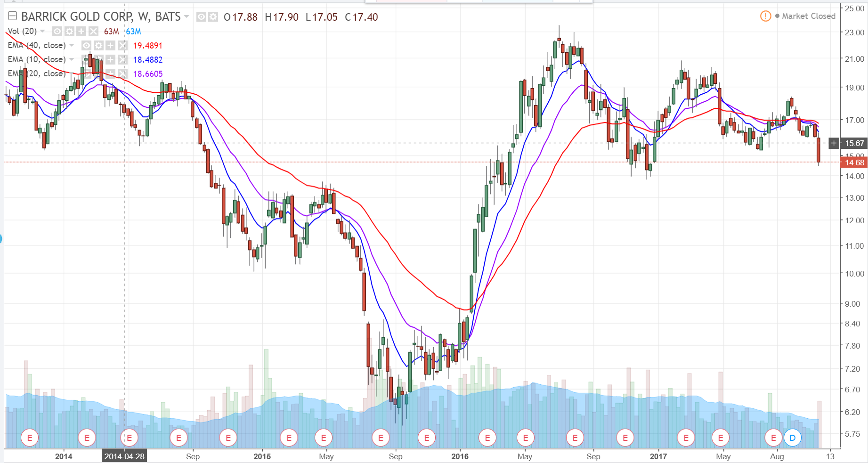
Task: Click the plus icon on Vol (20) row
Action: [81, 32]
